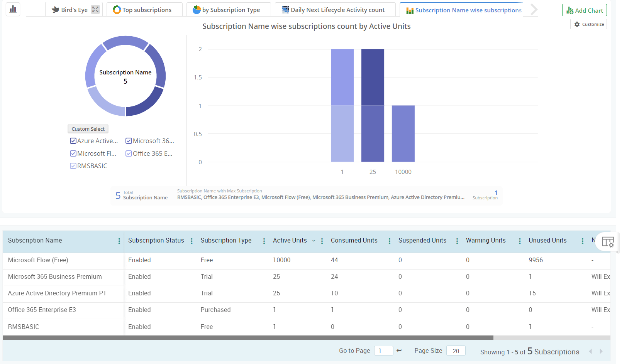The width and height of the screenshot is (622, 364).
Task: Click the pie chart icon on Subscription Type tab
Action: click(x=197, y=10)
